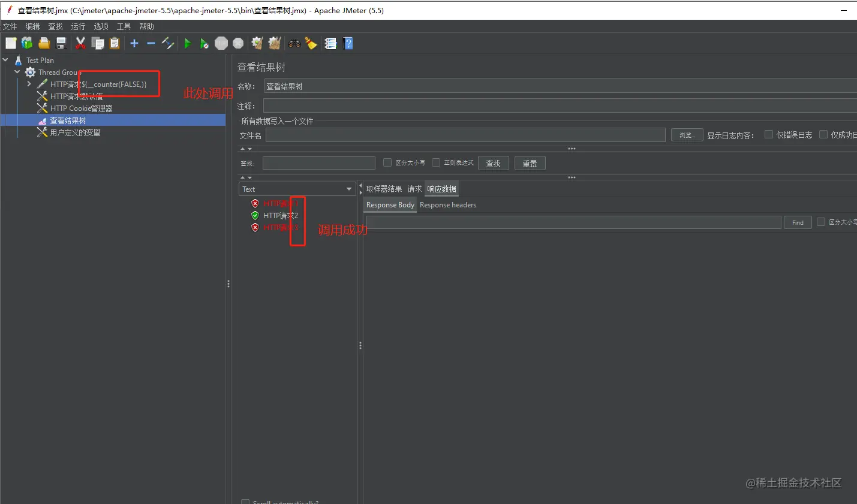Click in the 名称 name input field

(x=561, y=86)
